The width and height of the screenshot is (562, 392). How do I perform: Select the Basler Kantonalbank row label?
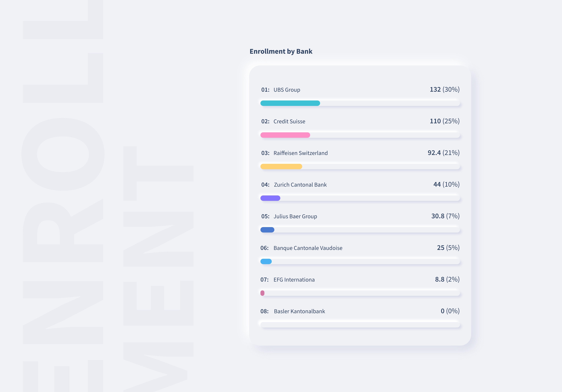299,311
